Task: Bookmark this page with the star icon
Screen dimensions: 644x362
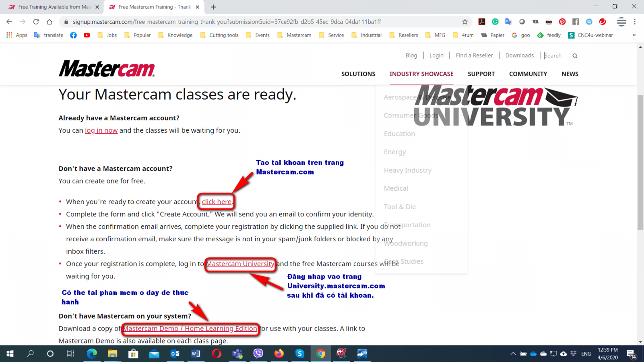Action: point(465,22)
